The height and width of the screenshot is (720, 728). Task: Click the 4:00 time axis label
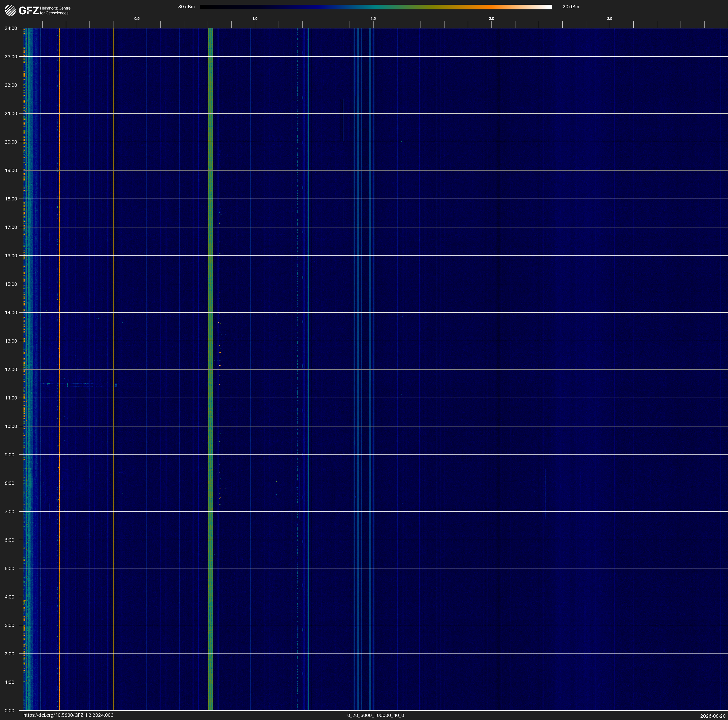point(9,597)
